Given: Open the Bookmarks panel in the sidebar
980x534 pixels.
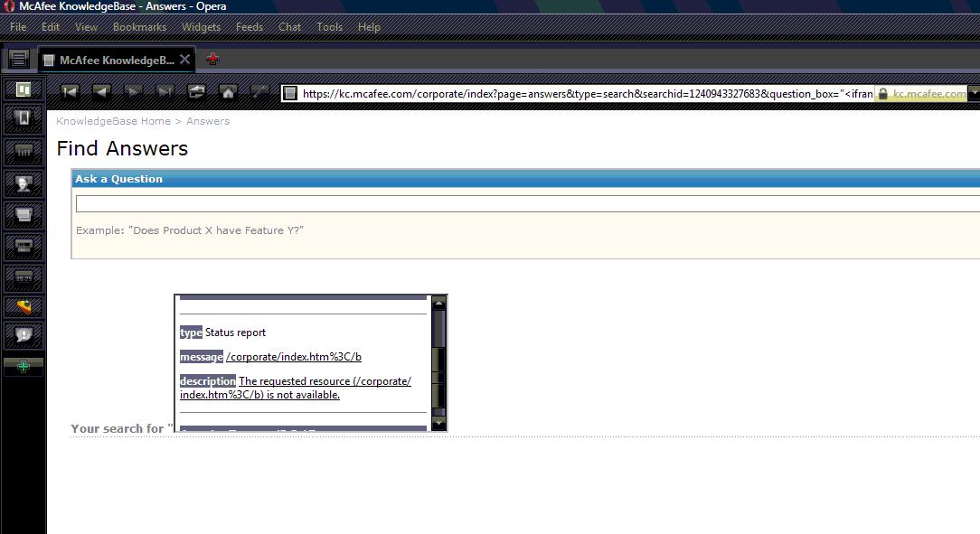Looking at the screenshot, I should pos(24,118).
